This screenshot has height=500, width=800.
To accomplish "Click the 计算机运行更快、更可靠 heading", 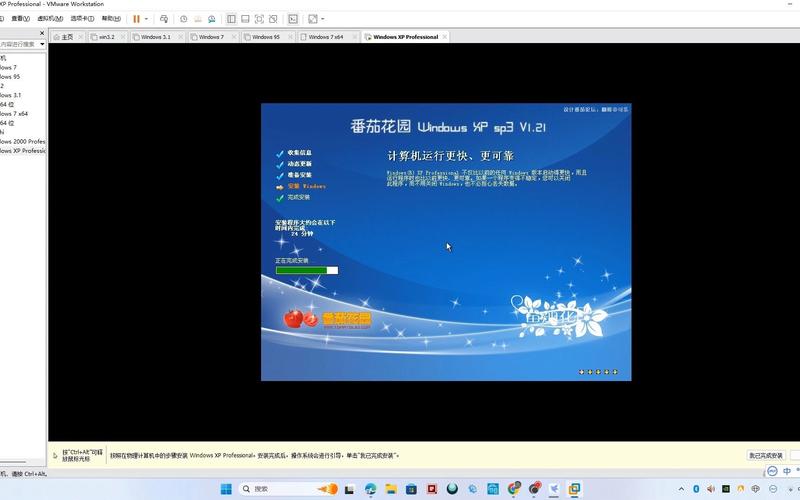I will tap(451, 156).
